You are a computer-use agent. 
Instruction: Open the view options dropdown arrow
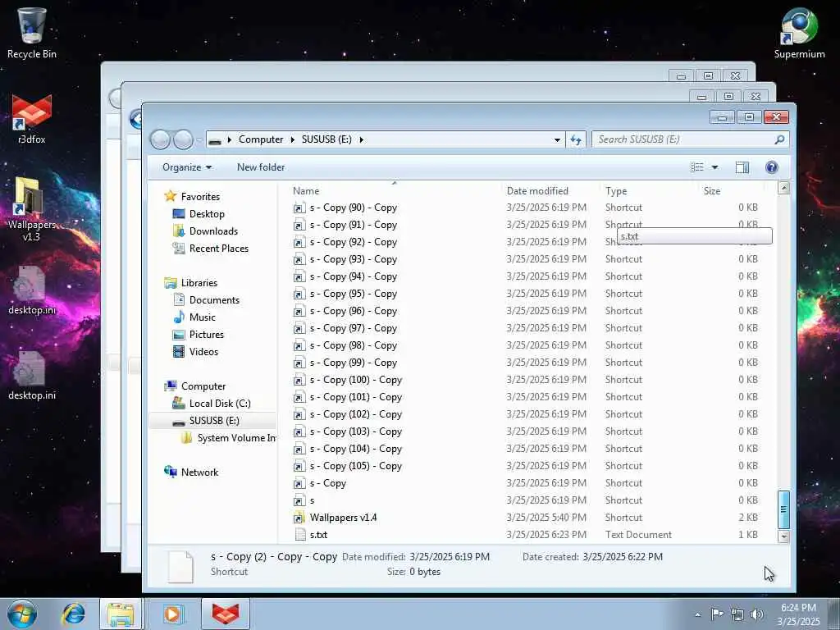[714, 167]
